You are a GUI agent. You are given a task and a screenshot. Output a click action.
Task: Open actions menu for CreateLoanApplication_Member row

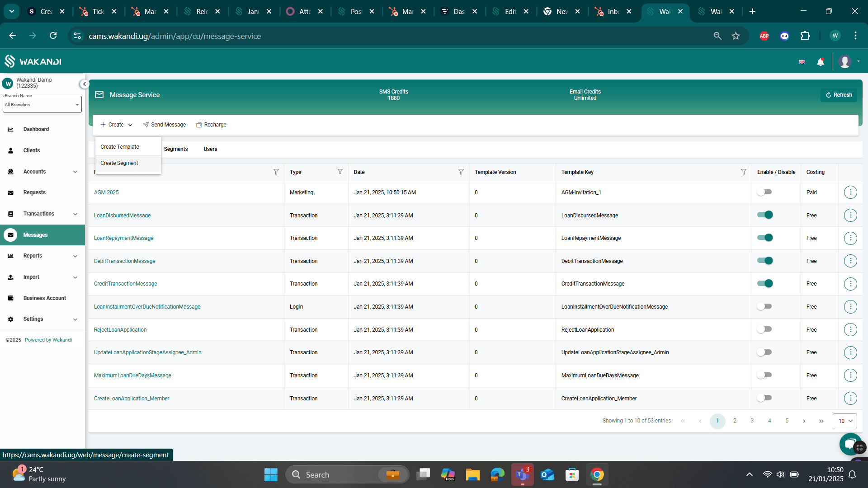click(x=850, y=399)
